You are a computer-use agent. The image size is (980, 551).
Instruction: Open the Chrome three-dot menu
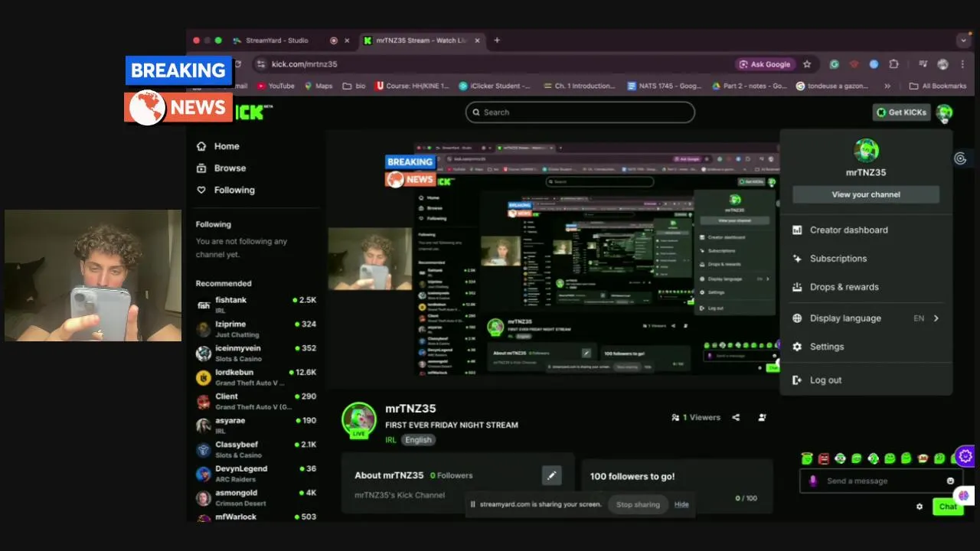click(x=962, y=64)
